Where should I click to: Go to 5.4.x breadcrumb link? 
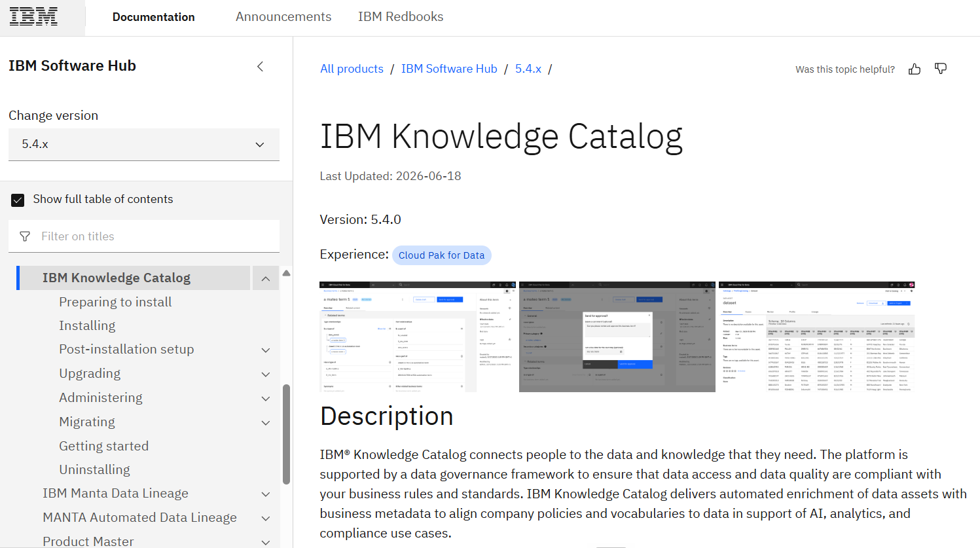528,69
